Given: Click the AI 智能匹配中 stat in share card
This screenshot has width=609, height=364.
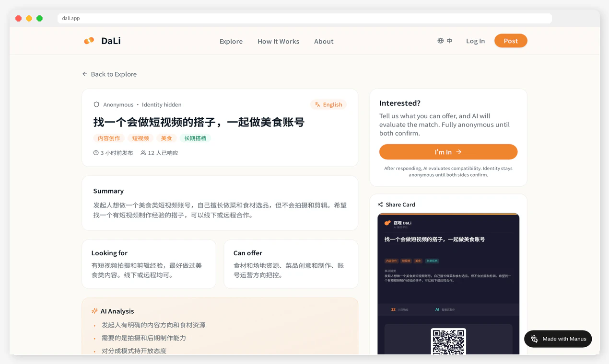Looking at the screenshot, I should point(445,310).
